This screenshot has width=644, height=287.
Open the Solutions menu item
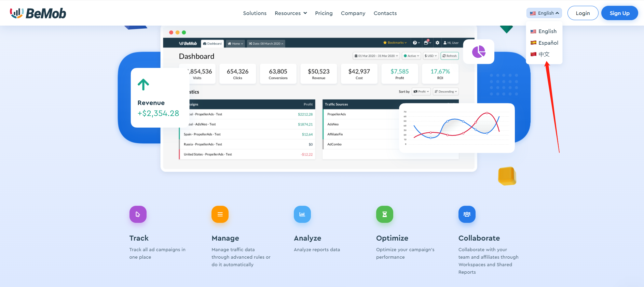pos(255,13)
